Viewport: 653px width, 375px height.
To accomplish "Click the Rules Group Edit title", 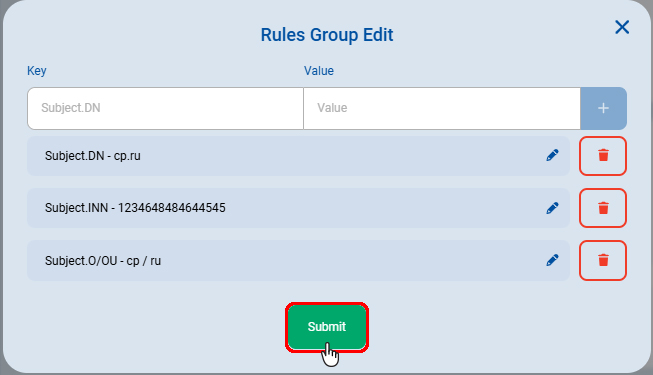I will pos(327,35).
